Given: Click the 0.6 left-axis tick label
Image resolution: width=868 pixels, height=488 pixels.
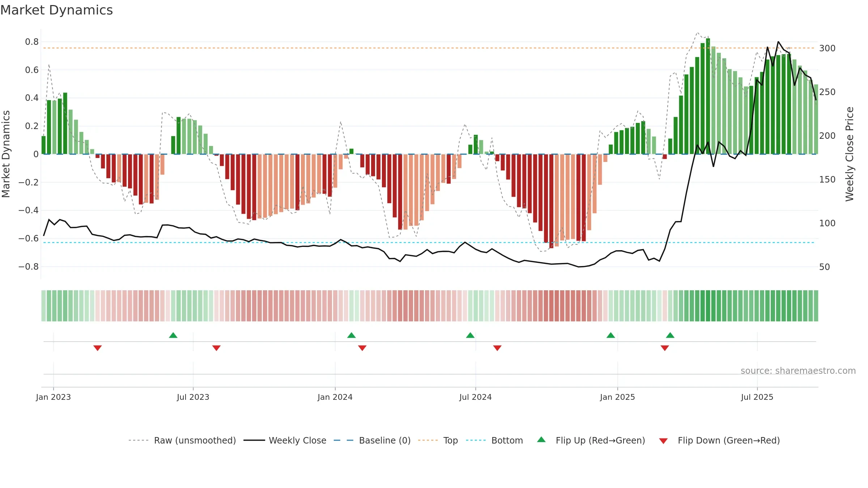Looking at the screenshot, I should point(32,70).
